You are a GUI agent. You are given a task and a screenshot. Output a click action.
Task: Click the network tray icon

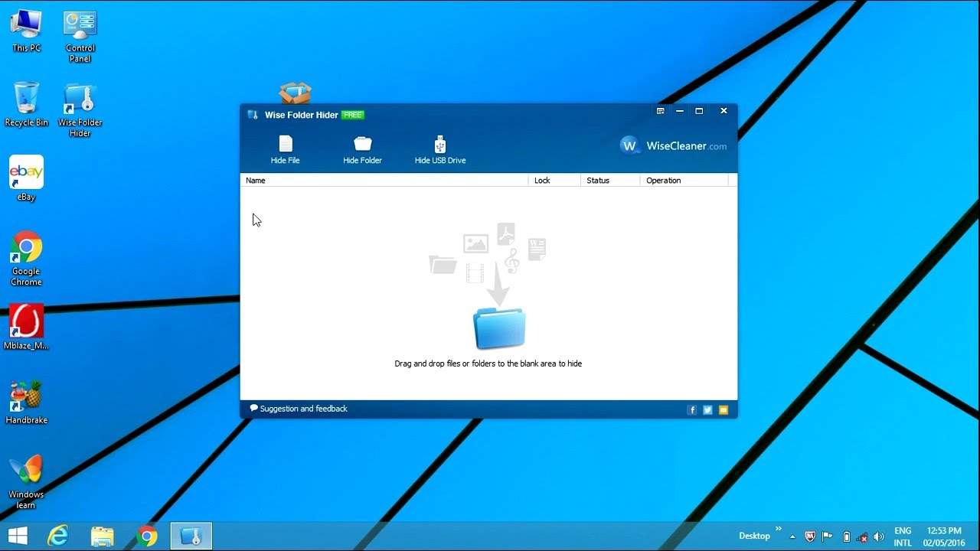coord(862,537)
